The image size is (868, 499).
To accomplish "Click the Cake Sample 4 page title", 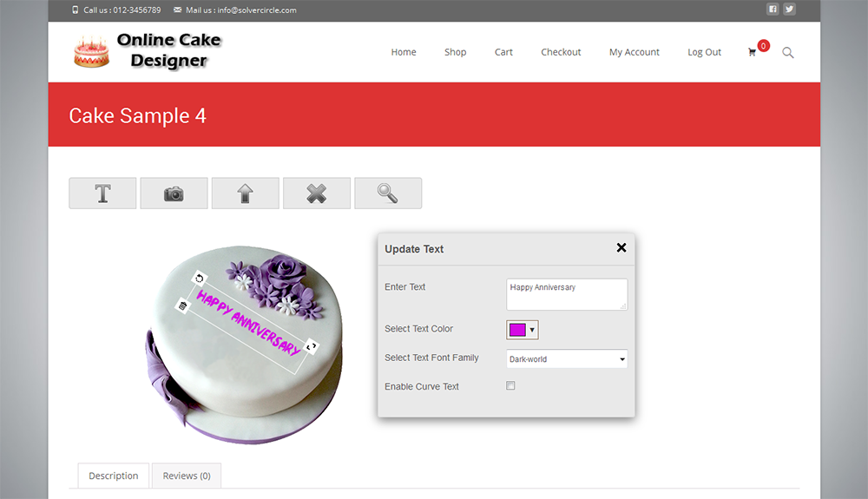I will (x=137, y=115).
